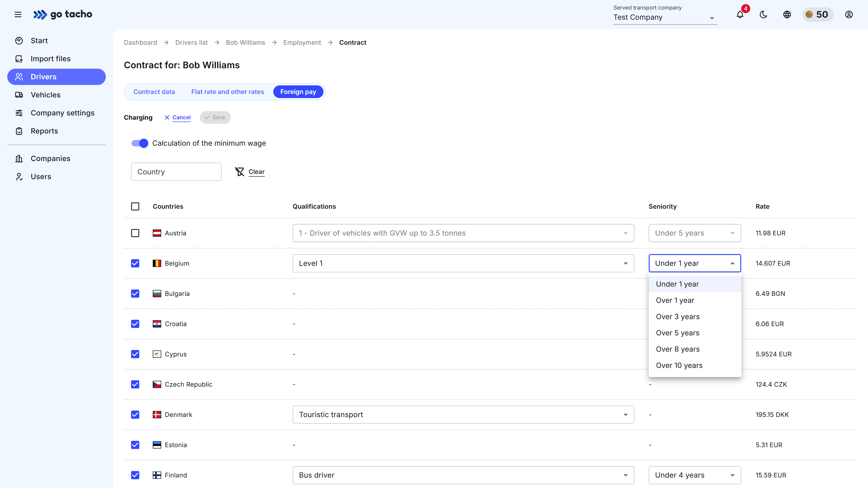868x488 pixels.
Task: Switch to dark mode moon icon
Action: coord(764,14)
